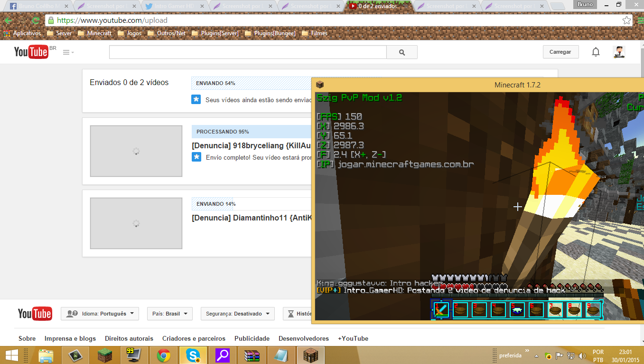Click the 918bryceliang video thumbnail placeholder

tap(136, 151)
